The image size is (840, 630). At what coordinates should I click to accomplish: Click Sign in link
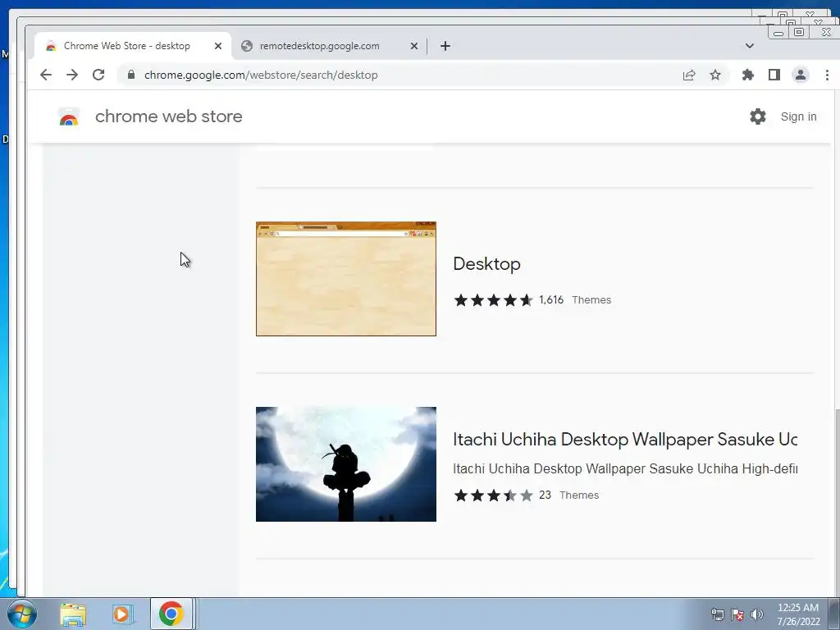[798, 116]
